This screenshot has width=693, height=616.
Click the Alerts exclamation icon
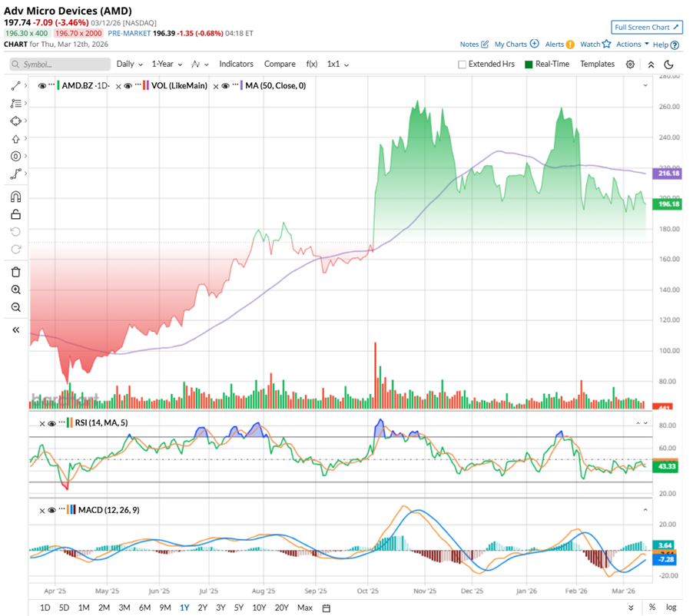tap(571, 45)
